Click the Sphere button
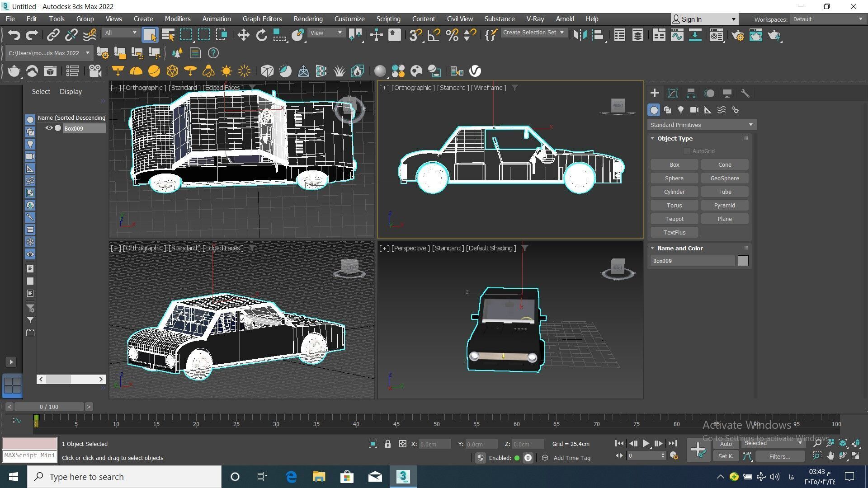This screenshot has height=488, width=868. point(674,178)
